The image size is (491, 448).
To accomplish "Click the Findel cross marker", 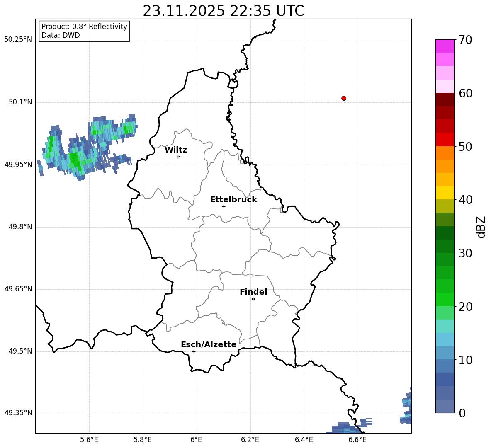I will pos(253,299).
